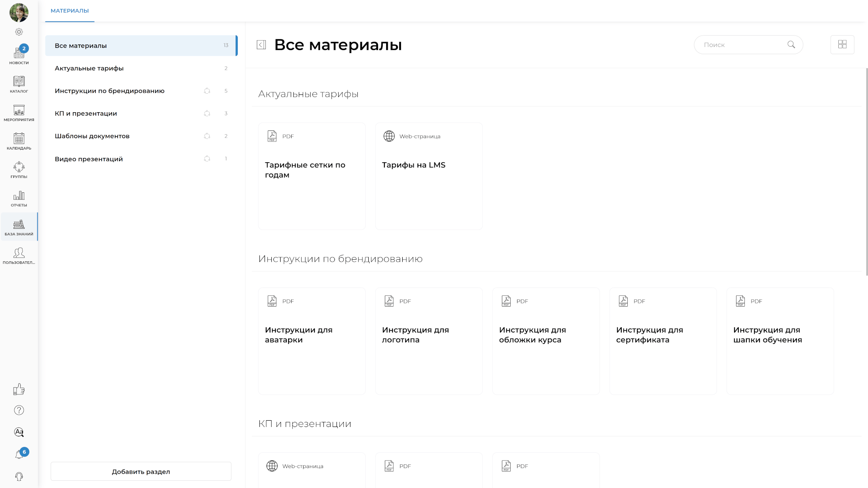Toggle sharing icon next to Инструкции по брендированию
Screen dimensions: 868x488
click(x=207, y=91)
